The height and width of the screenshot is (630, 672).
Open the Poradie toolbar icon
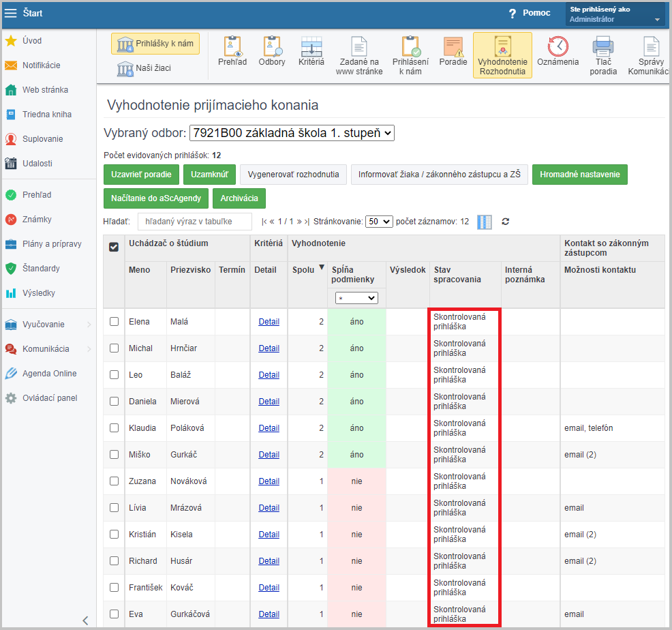tap(453, 46)
